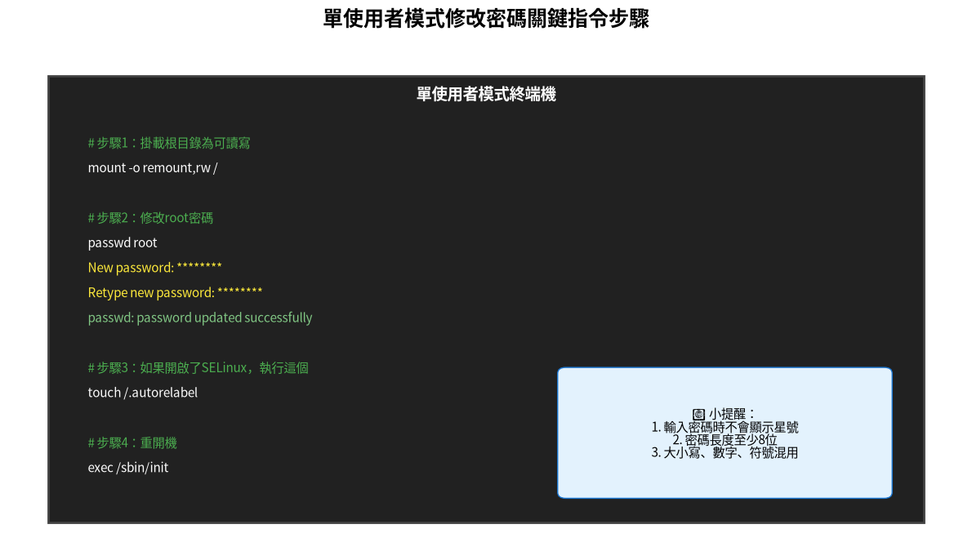Select tip 3. 大小寫、數字、符號混用

point(725,453)
